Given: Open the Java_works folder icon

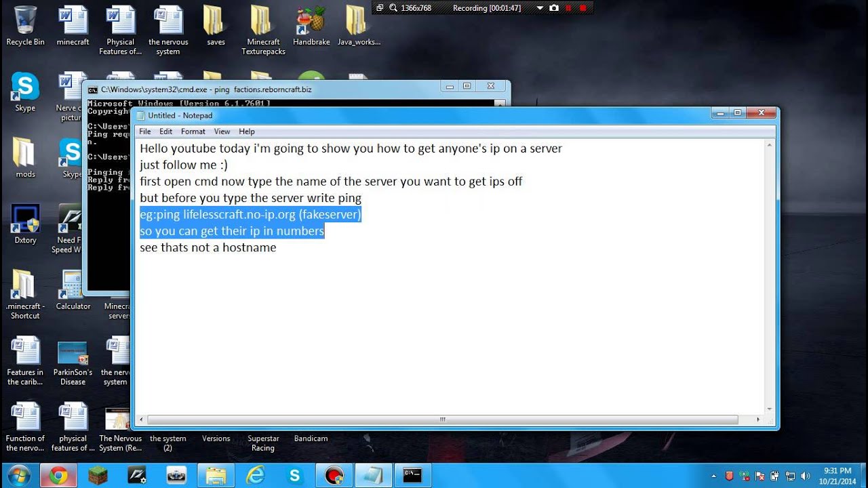Looking at the screenshot, I should (x=359, y=26).
